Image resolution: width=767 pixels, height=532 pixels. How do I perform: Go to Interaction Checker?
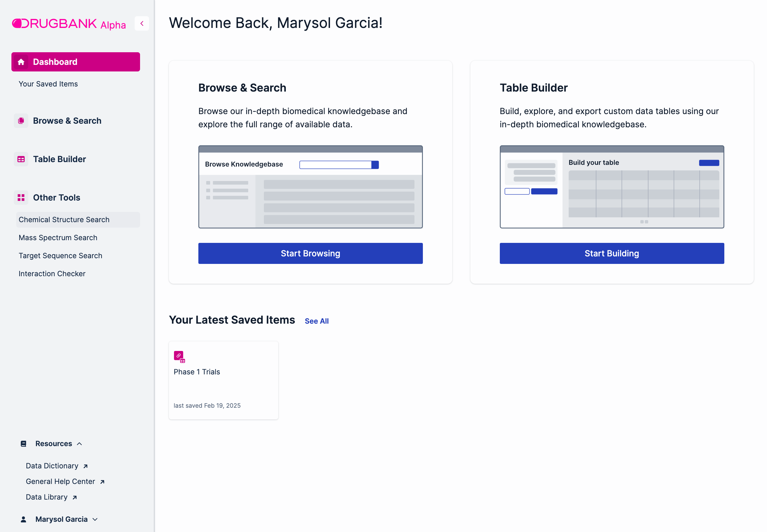52,274
